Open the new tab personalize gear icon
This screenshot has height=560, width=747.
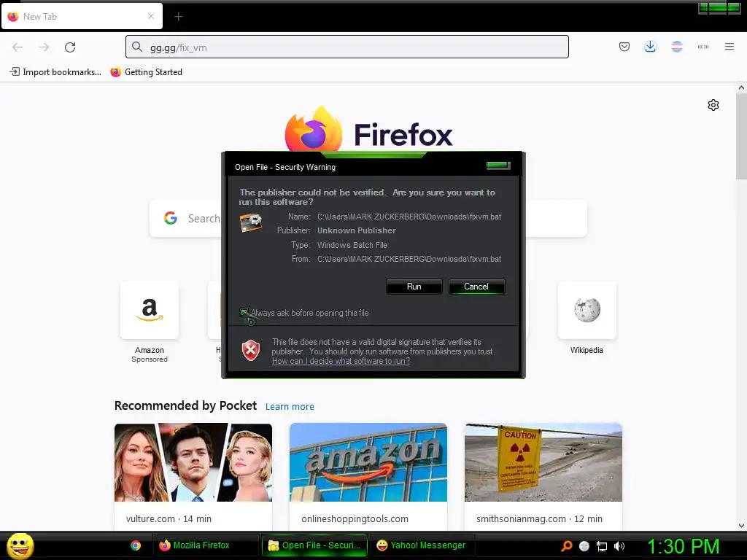713,105
